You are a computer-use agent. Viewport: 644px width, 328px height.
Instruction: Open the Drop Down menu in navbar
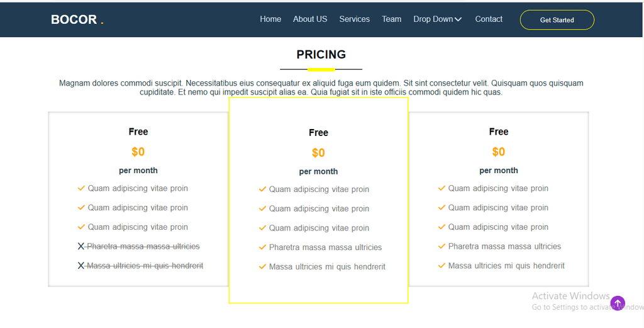pyautogui.click(x=438, y=19)
